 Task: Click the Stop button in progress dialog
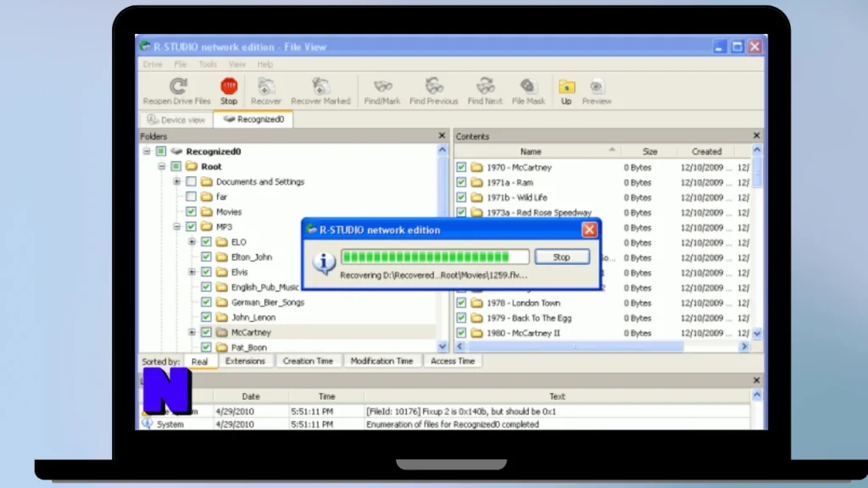pos(561,257)
